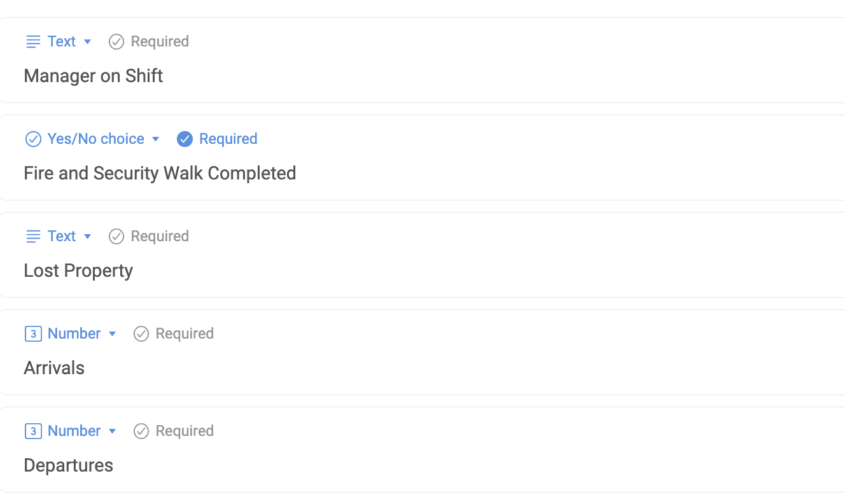Click the Number type icon for Arrivals
The width and height of the screenshot is (845, 504).
[33, 334]
